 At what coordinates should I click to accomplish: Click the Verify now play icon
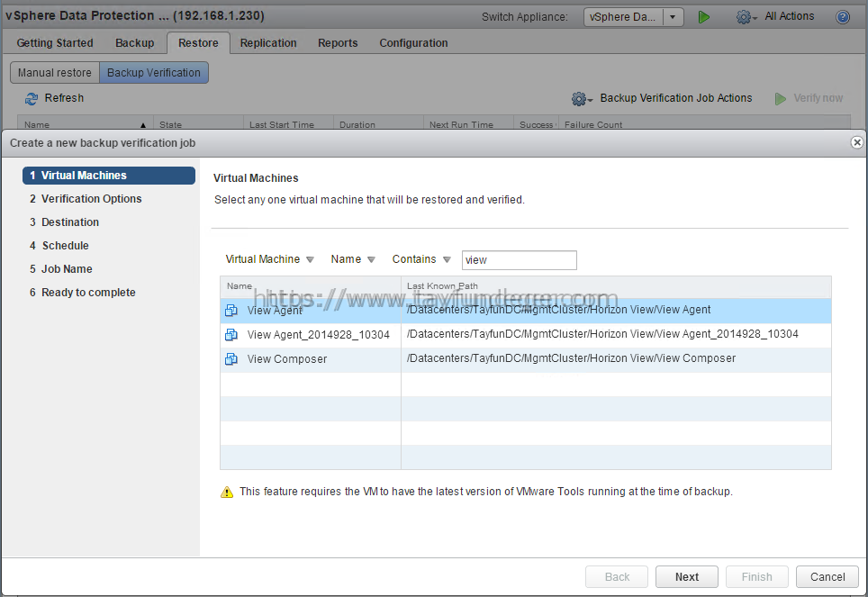[780, 98]
